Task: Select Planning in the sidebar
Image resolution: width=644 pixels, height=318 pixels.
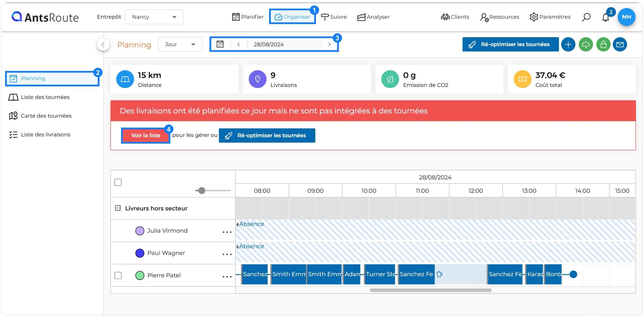Action: coord(52,79)
